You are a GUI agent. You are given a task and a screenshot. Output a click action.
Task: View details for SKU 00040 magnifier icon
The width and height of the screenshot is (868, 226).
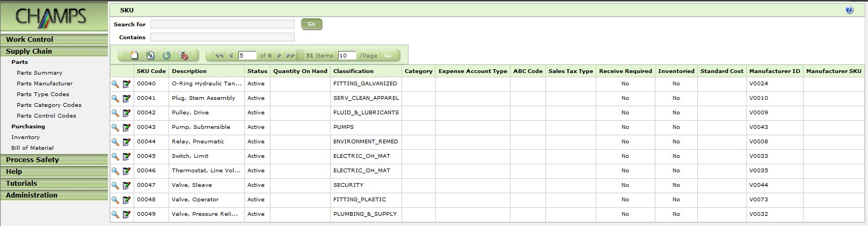115,84
